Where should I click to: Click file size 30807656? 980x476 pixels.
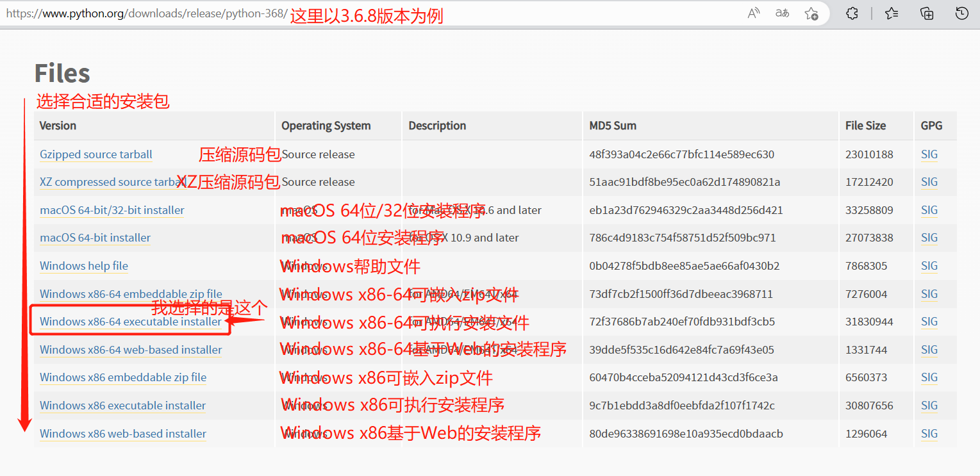click(x=869, y=406)
